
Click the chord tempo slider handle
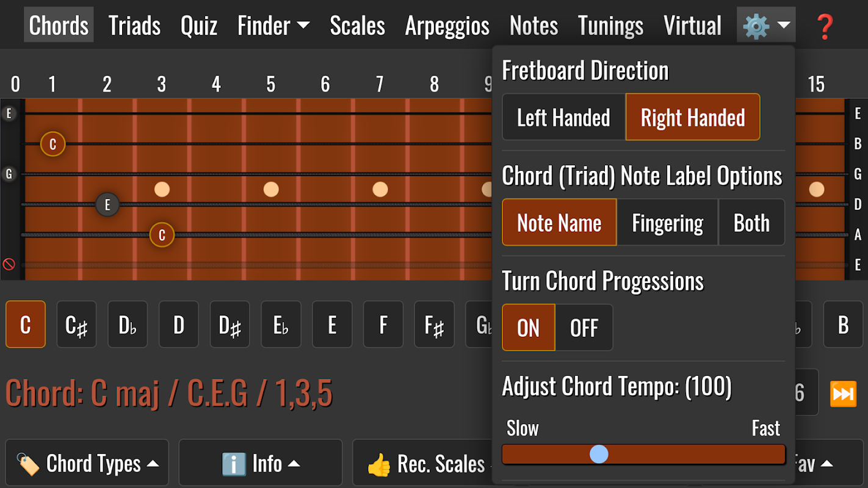(x=599, y=454)
